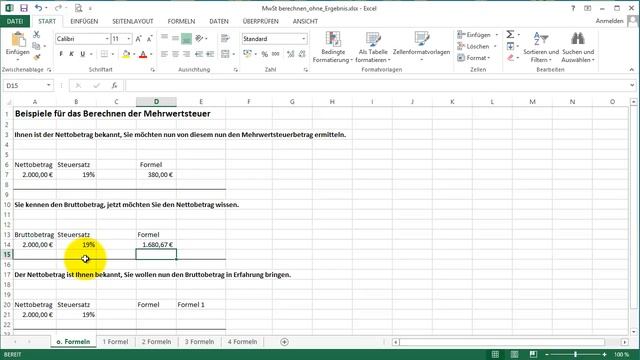Open the Calibri font name dropdown

[107, 39]
